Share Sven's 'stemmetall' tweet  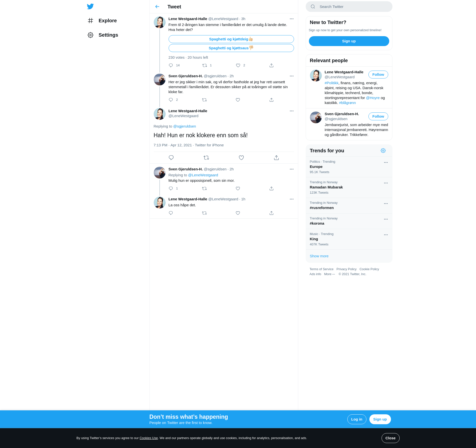pos(271,100)
